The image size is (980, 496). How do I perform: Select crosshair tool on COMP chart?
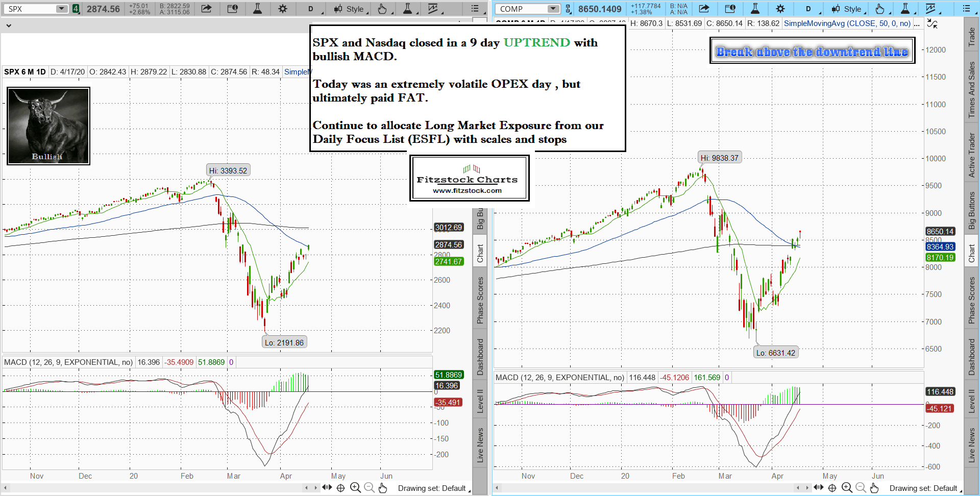coord(832,488)
